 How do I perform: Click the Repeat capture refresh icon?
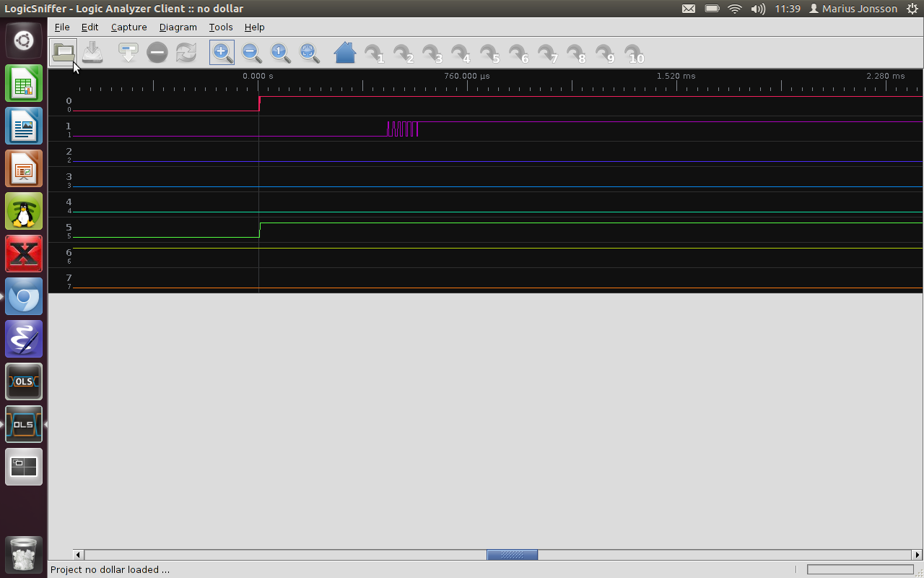click(x=186, y=53)
